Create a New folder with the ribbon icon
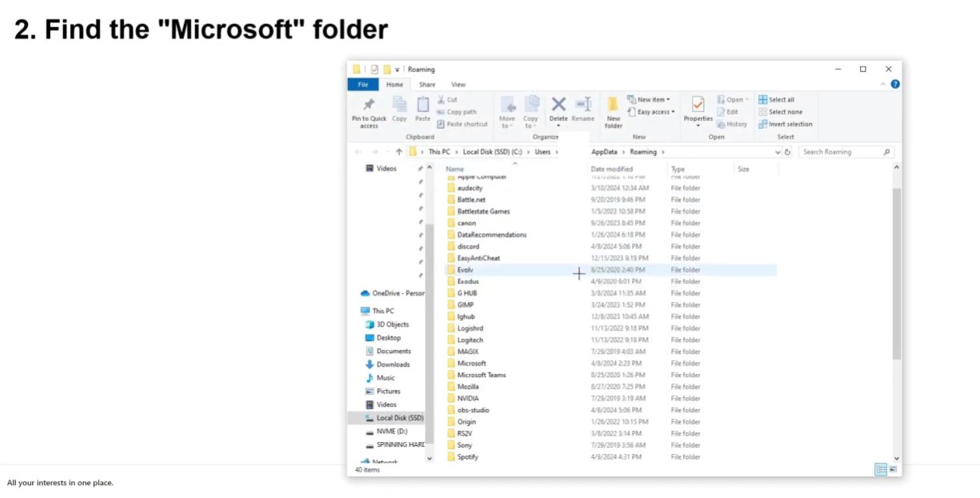This screenshot has height=498, width=980. 613,110
